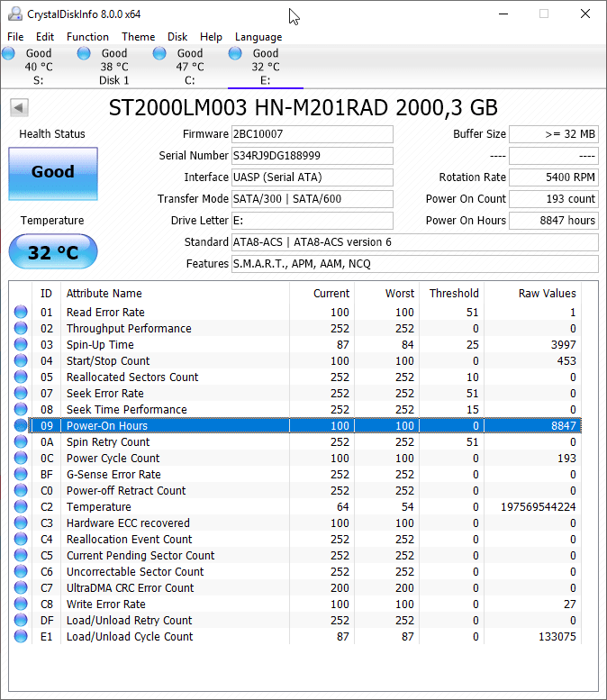Click the disk model title ST2000LM003 HN-M201RAD
The height and width of the screenshot is (700, 607).
(303, 107)
